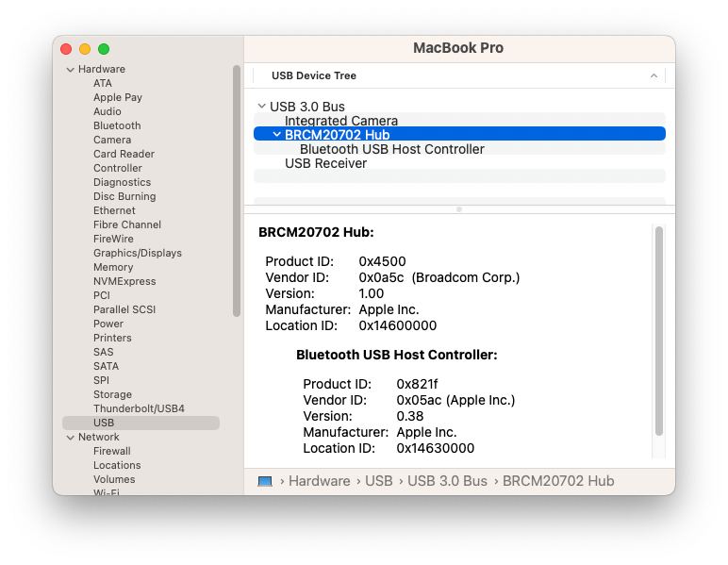Open Parallel SCSI in the sidebar
This screenshot has width=728, height=565.
tap(124, 309)
